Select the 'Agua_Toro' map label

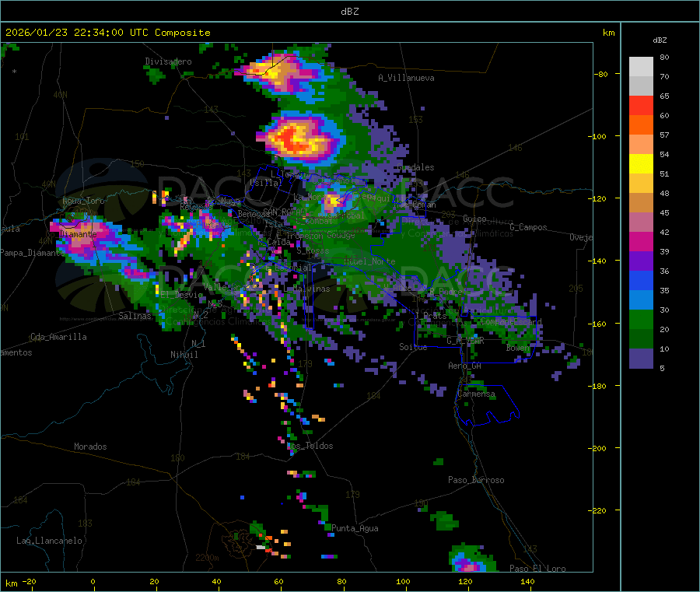point(83,201)
